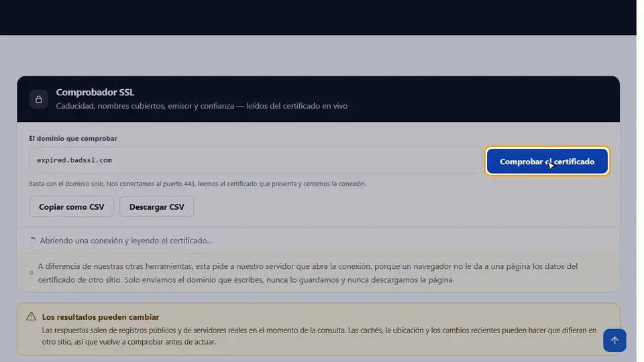Screen dimensions: 644x362
Task: Focus the domain input with expired.badssl.com
Action: coord(255,160)
